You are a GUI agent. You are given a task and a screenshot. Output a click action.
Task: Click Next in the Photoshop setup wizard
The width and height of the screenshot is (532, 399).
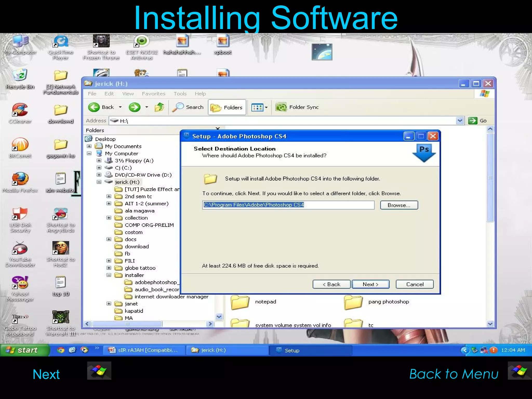coord(371,284)
